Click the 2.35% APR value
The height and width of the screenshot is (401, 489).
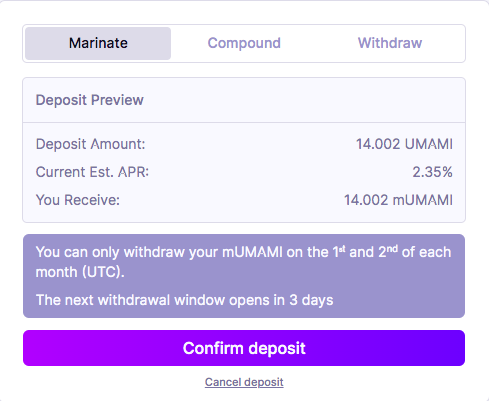[x=432, y=172]
